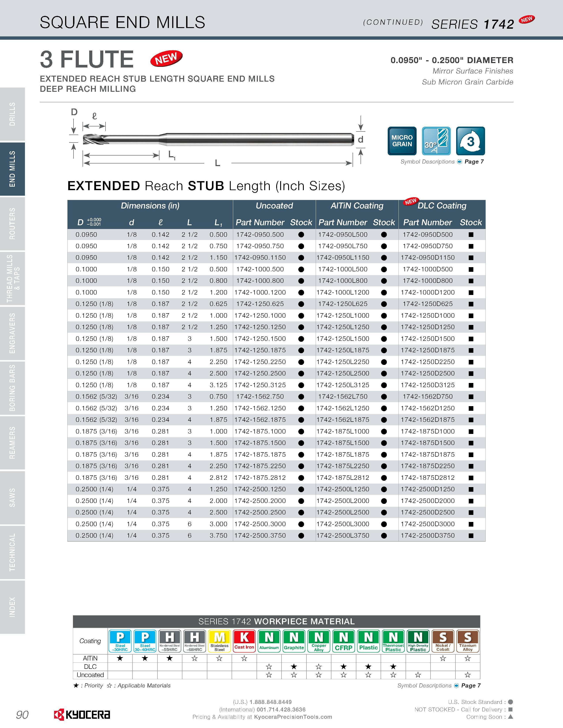
Task: Click the blue P Steel 30~40HRC icon
Action: pos(145,641)
